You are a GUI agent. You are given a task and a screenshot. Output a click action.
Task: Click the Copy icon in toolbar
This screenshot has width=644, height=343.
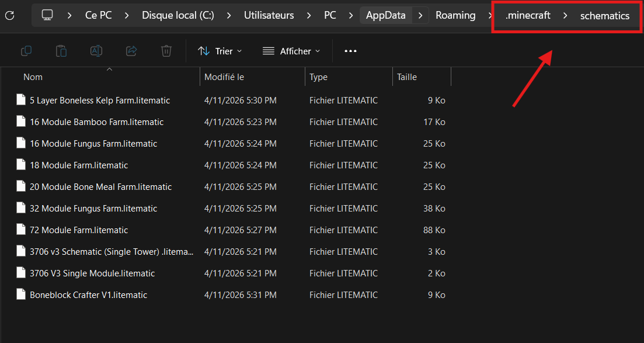(x=26, y=51)
